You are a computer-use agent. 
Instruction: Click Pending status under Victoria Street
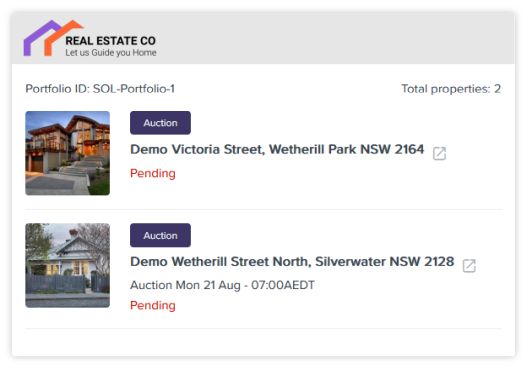tap(153, 173)
